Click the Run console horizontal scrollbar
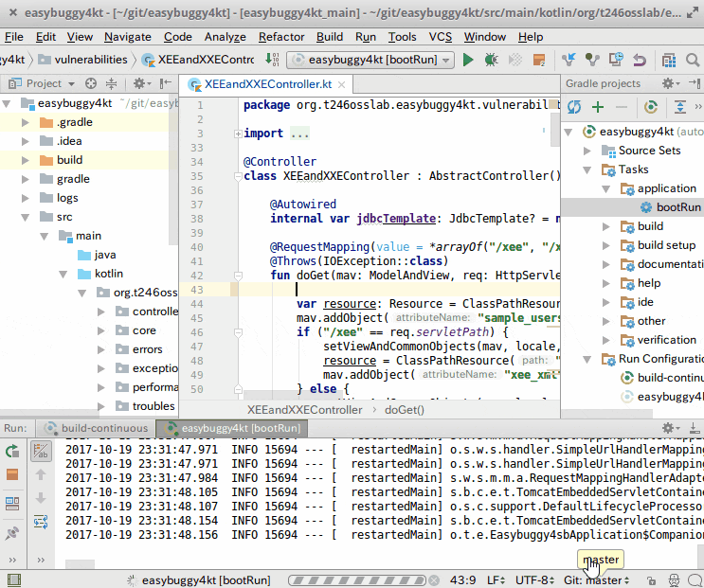The image size is (704, 588). point(80,563)
